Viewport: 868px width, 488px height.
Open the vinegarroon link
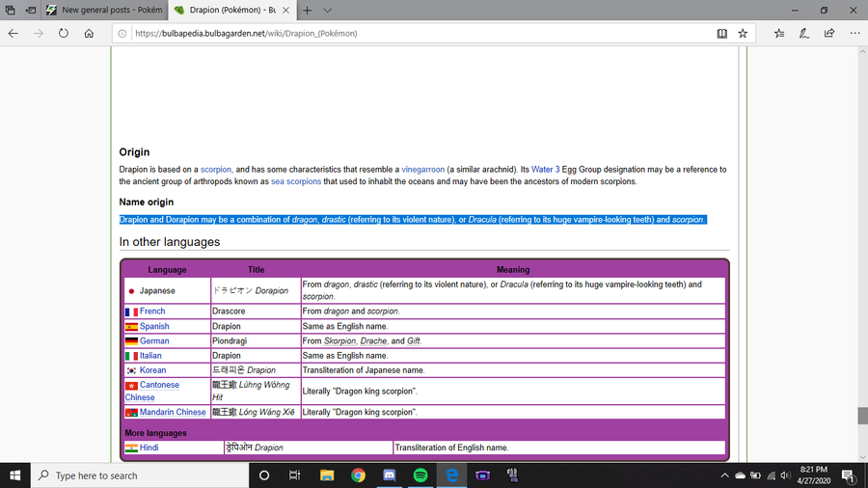[423, 170]
